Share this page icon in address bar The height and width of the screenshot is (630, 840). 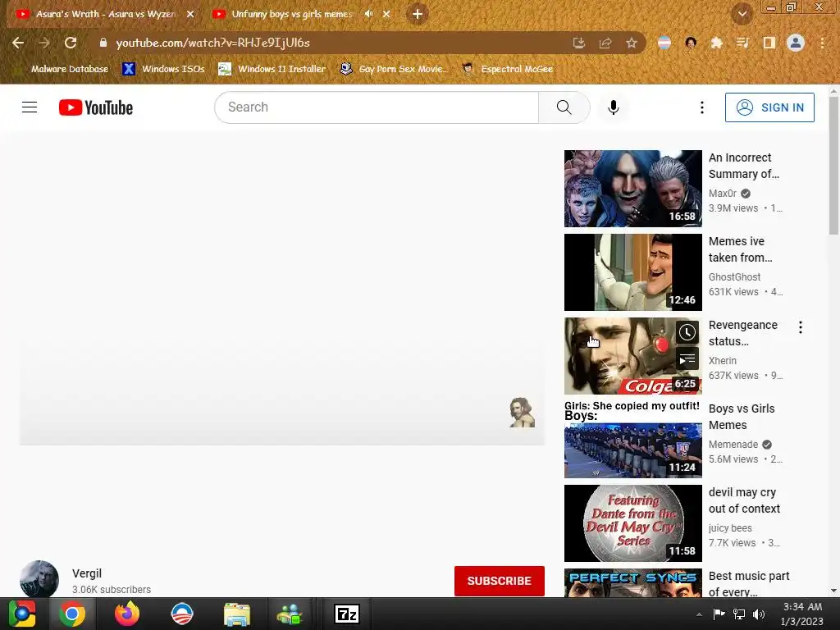click(605, 43)
